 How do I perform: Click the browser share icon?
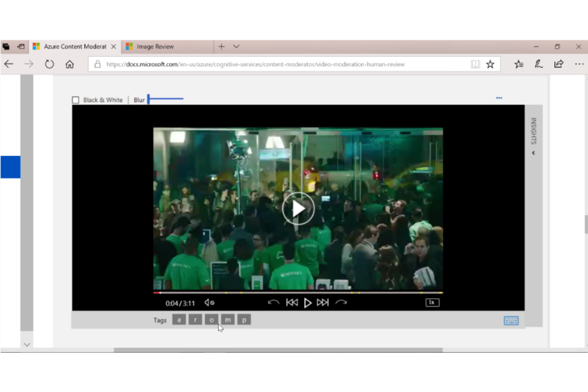coord(559,64)
